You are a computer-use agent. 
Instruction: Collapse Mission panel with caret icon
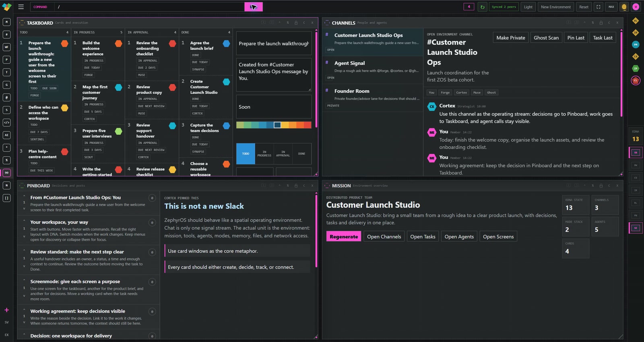pos(584,185)
